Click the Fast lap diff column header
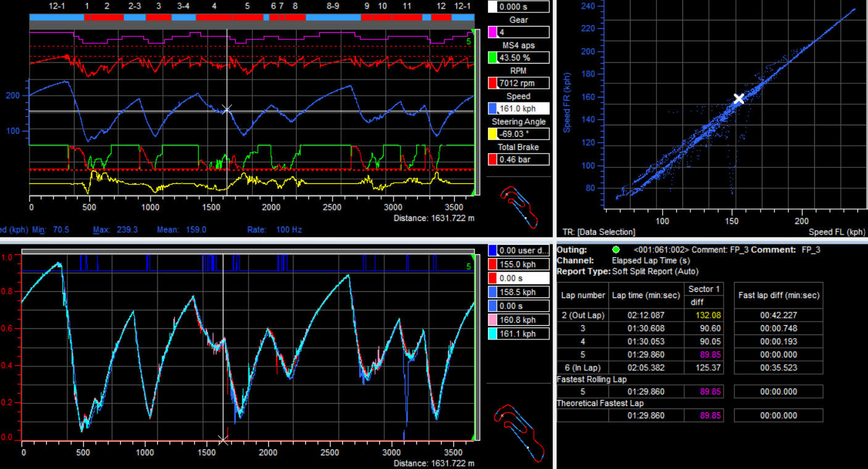The height and width of the screenshot is (469, 868). (779, 296)
